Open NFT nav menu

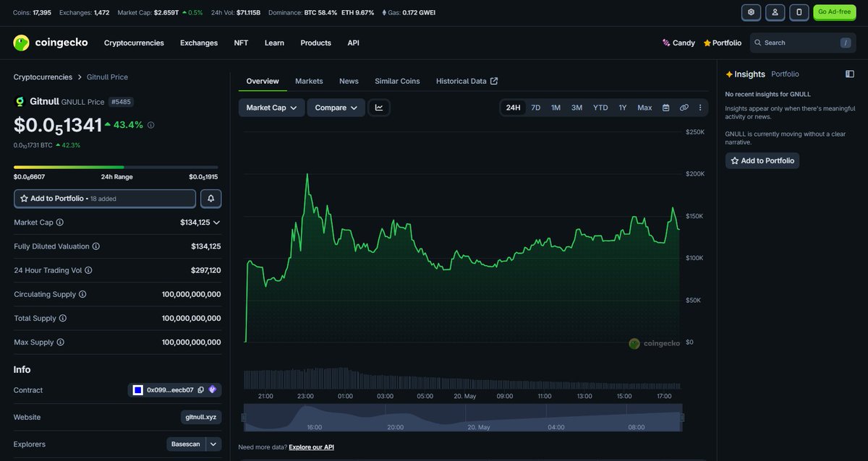click(x=241, y=43)
